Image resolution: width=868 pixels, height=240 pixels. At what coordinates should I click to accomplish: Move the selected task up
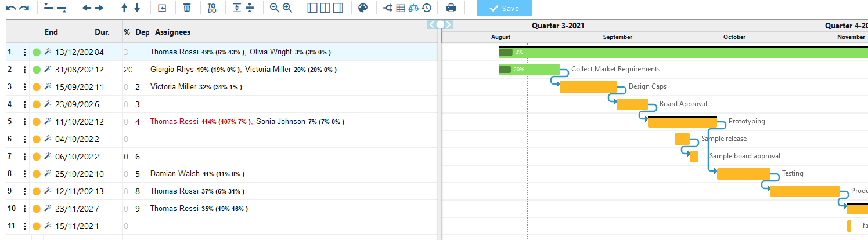click(124, 8)
